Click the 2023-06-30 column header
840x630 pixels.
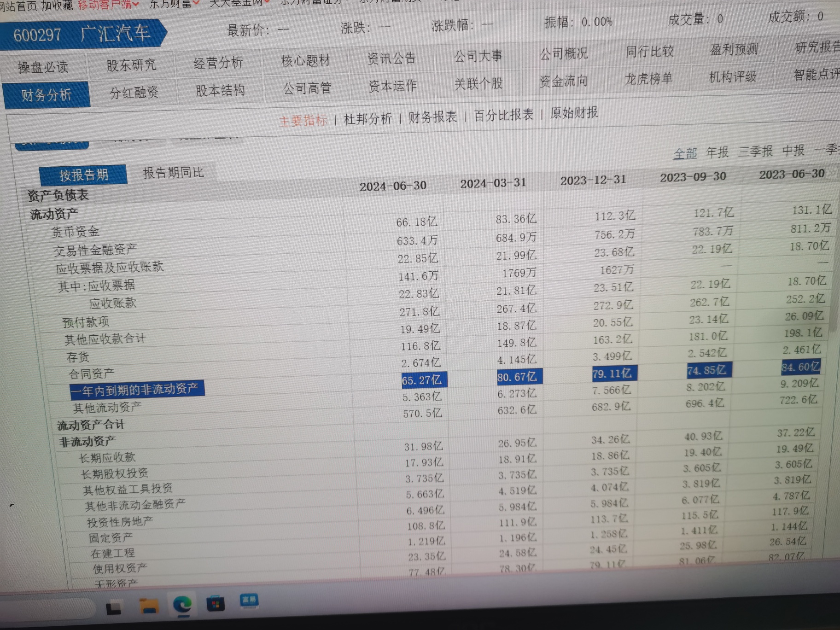[792, 174]
